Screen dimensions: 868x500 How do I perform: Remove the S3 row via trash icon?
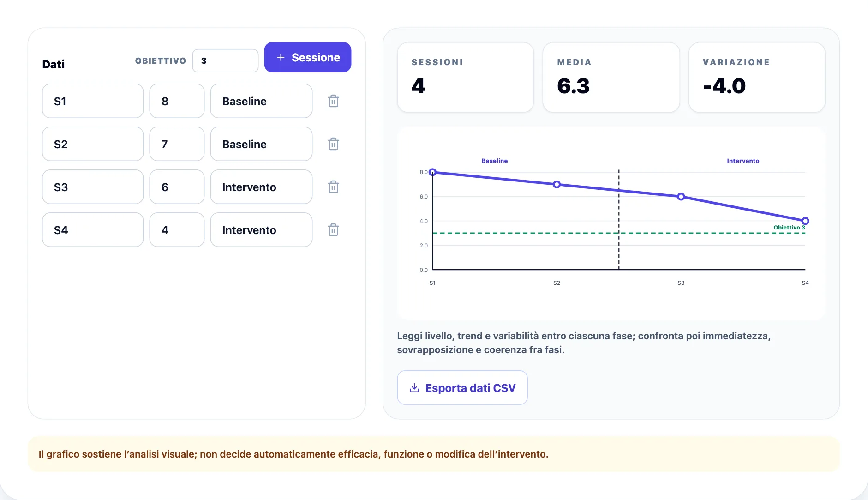point(333,187)
